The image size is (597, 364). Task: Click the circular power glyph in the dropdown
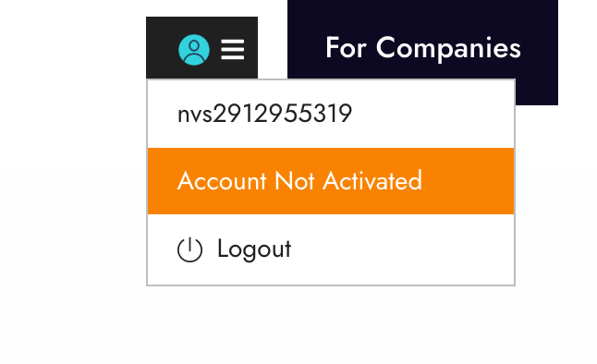189,249
